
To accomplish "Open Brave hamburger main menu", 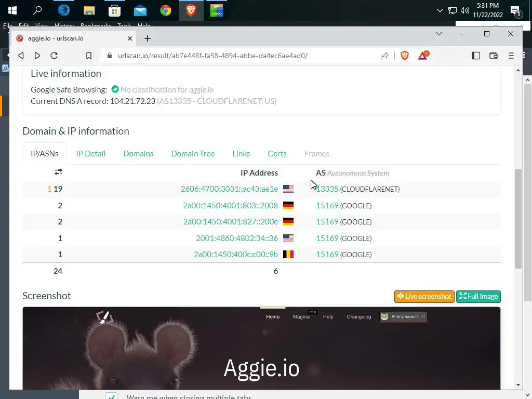I will (x=511, y=56).
